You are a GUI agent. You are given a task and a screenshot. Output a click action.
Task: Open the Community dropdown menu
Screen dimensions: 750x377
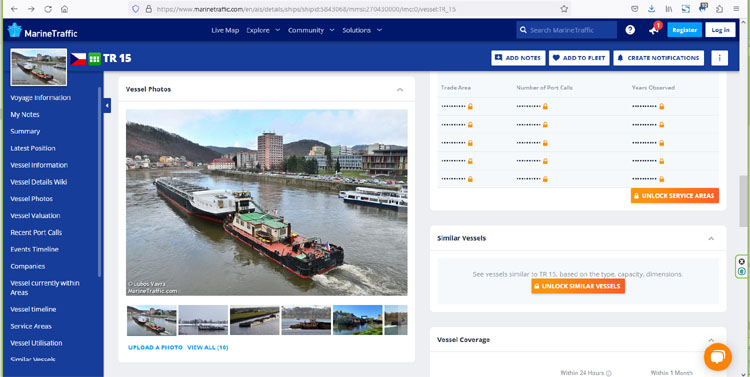coord(311,30)
